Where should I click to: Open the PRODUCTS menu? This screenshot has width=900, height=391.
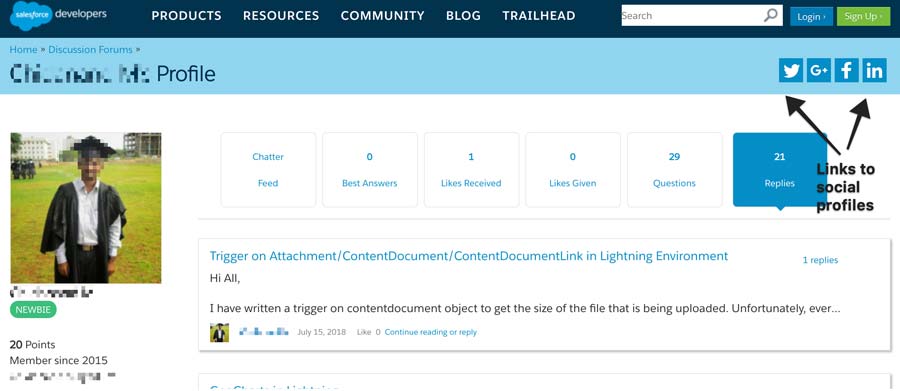coord(187,16)
